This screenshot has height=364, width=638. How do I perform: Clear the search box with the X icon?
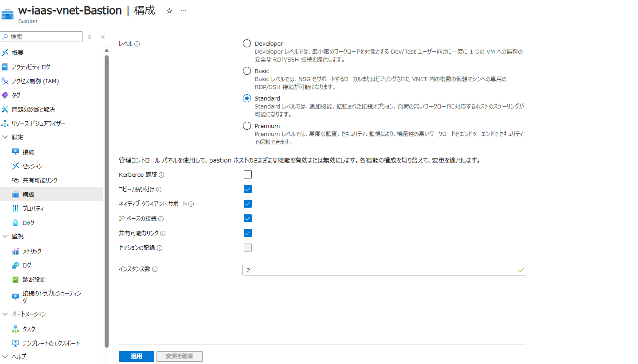(x=89, y=37)
